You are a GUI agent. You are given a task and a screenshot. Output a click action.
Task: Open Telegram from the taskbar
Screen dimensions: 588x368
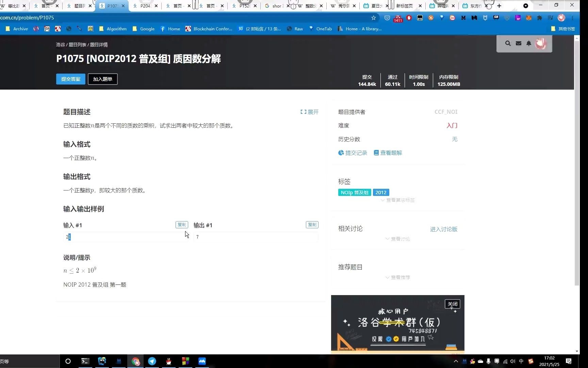152,361
